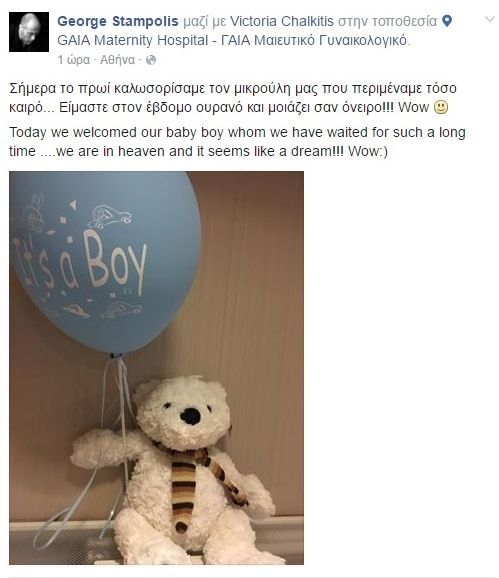Click the George Stampolis name link

[x=118, y=21]
